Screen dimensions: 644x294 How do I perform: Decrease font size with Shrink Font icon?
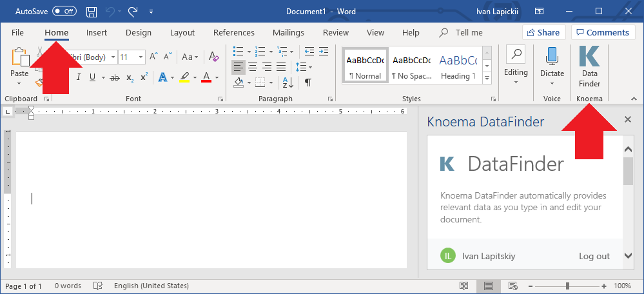click(168, 57)
